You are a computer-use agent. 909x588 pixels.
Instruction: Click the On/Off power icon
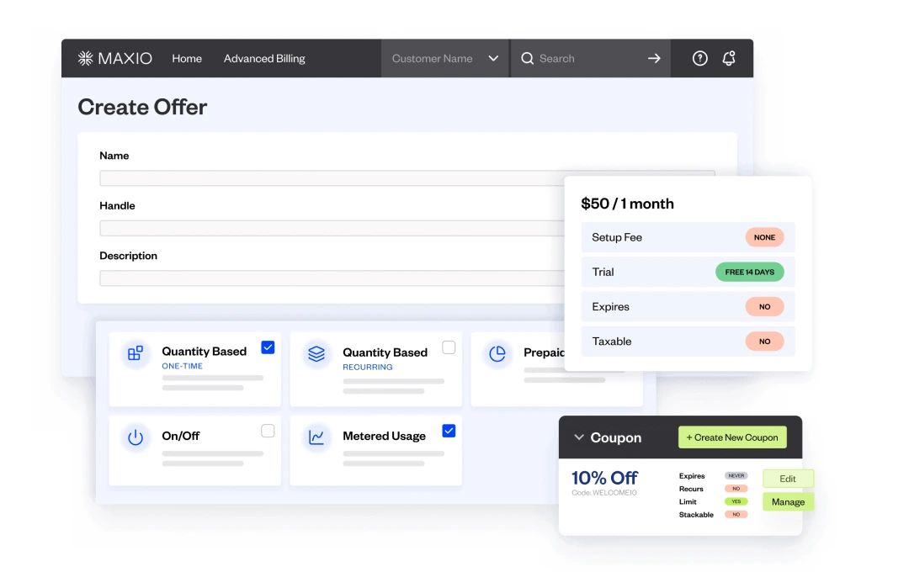[136, 437]
